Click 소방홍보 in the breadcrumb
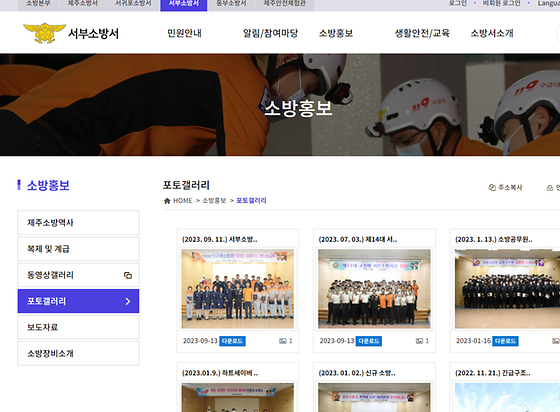560x412 pixels. [214, 201]
